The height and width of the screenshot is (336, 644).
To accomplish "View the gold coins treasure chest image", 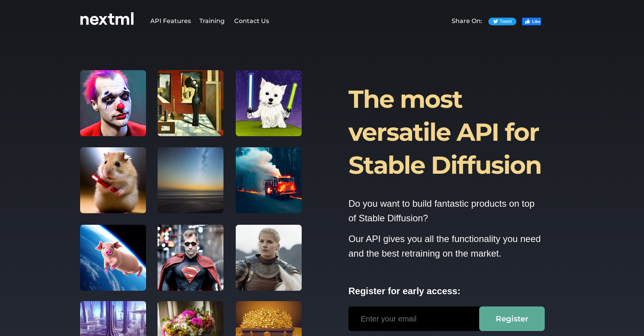I will 269,319.
